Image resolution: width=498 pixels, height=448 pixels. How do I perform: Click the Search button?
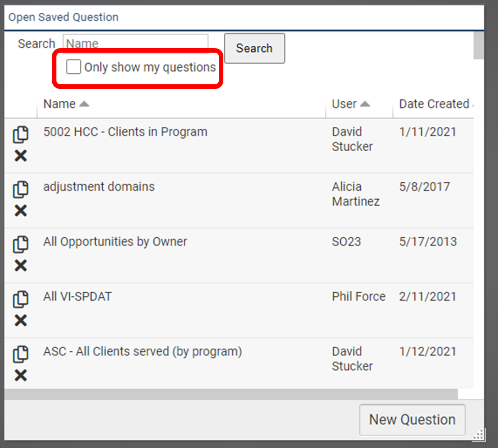255,48
